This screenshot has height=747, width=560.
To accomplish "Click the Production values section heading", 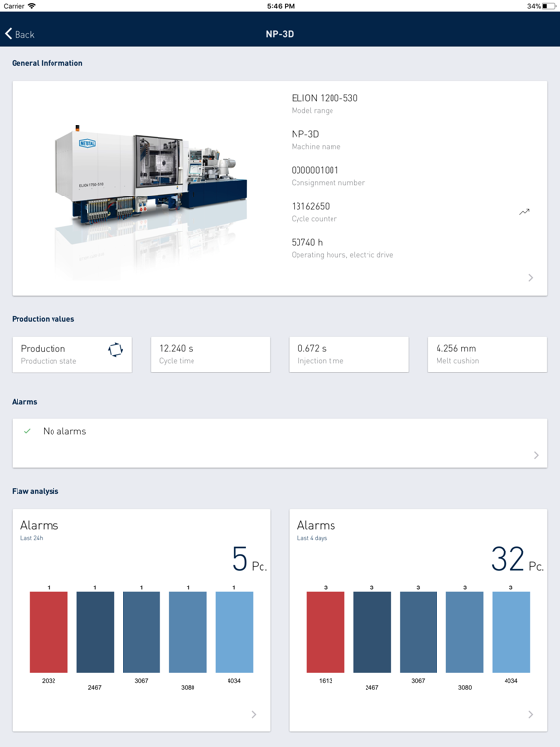I will 43,319.
